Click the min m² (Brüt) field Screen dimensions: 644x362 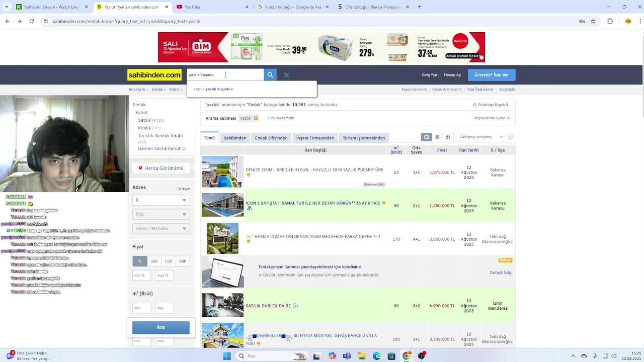tap(141, 308)
